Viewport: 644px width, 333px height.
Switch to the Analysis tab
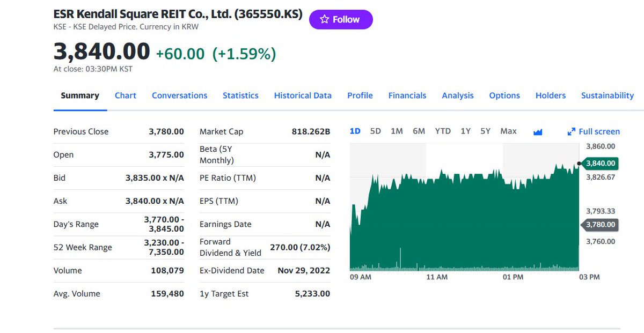pyautogui.click(x=458, y=95)
